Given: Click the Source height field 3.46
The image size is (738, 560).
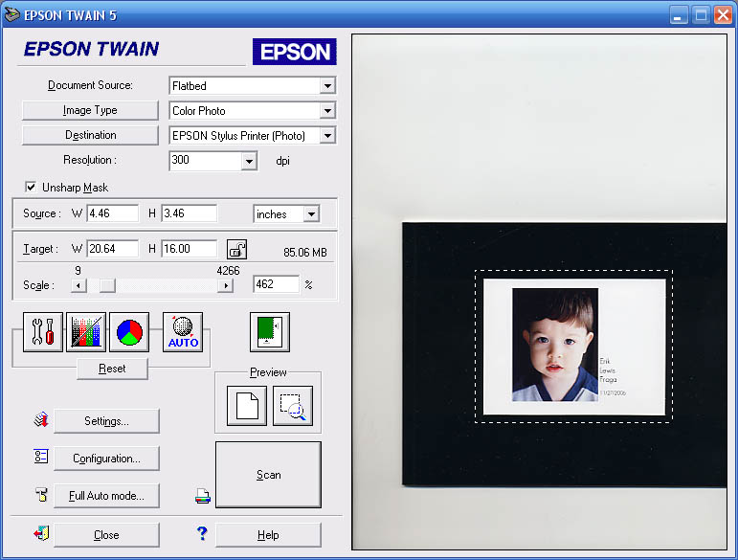Looking at the screenshot, I should click(x=190, y=213).
